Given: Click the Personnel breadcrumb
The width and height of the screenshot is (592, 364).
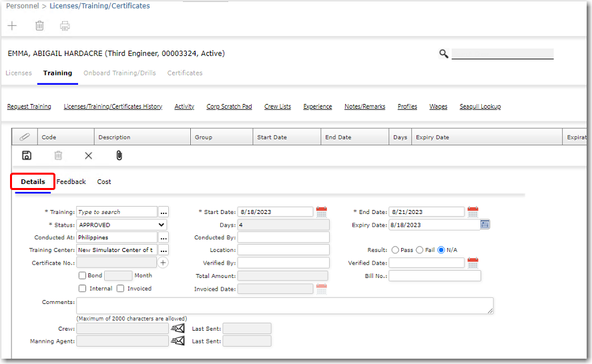Looking at the screenshot, I should pos(22,5).
